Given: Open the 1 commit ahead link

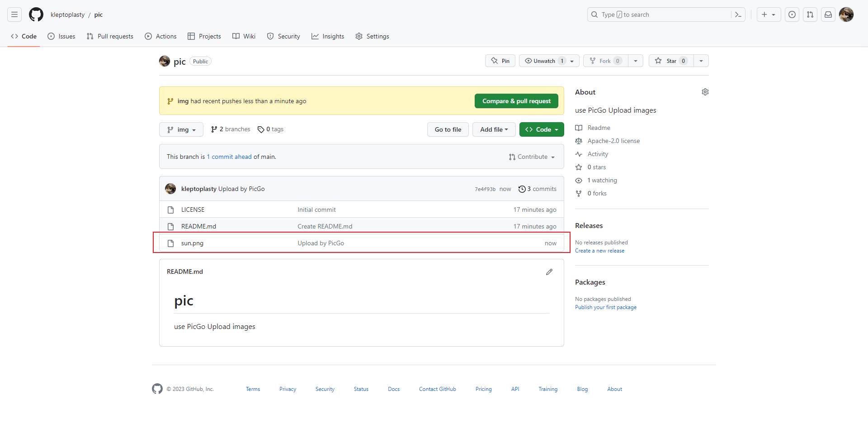Looking at the screenshot, I should pos(229,157).
